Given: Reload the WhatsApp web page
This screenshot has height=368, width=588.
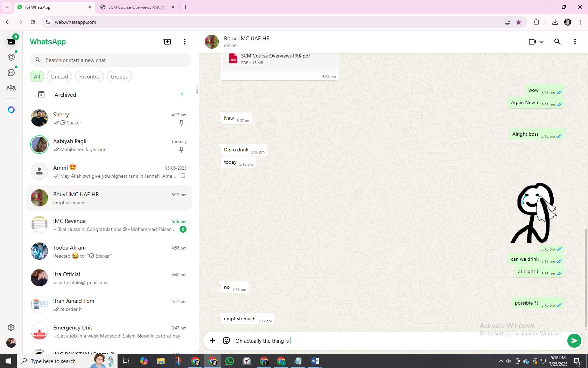Looking at the screenshot, I should point(33,22).
